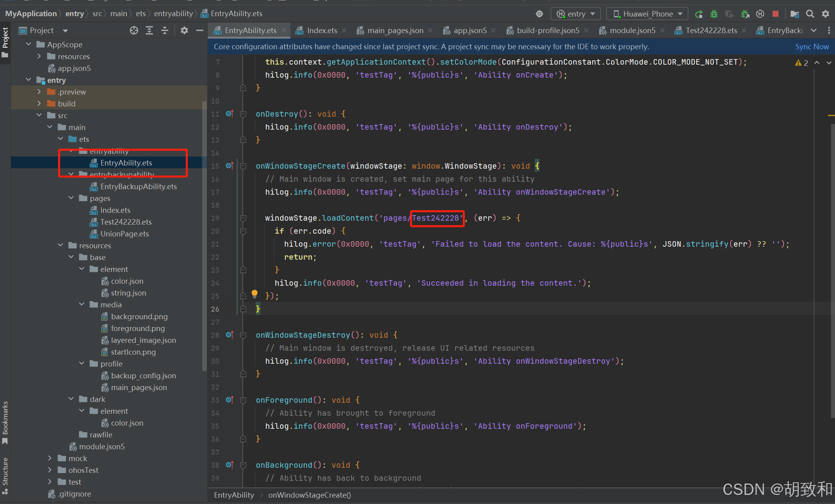The width and height of the screenshot is (835, 504).
Task: Click the override gutter marker at onDestroy
Action: pyautogui.click(x=229, y=114)
